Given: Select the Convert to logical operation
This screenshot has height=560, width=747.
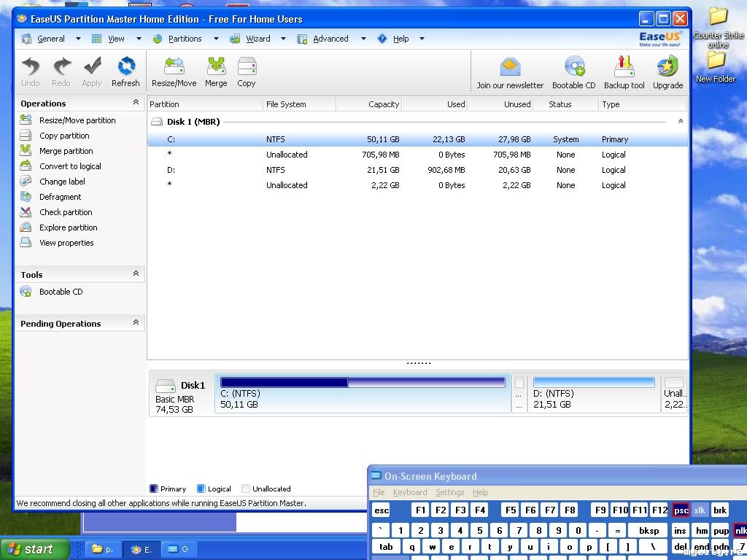Looking at the screenshot, I should 70,166.
